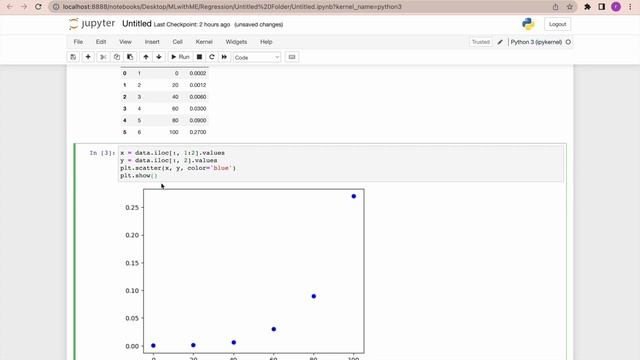Click the Python logo icon
Image resolution: width=640 pixels, height=360 pixels.
[528, 24]
